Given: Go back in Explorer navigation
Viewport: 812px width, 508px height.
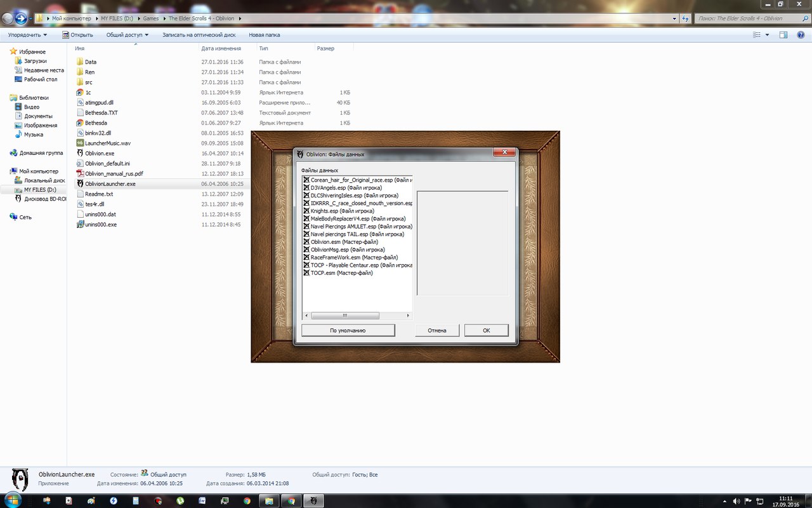Looking at the screenshot, I should [x=9, y=18].
